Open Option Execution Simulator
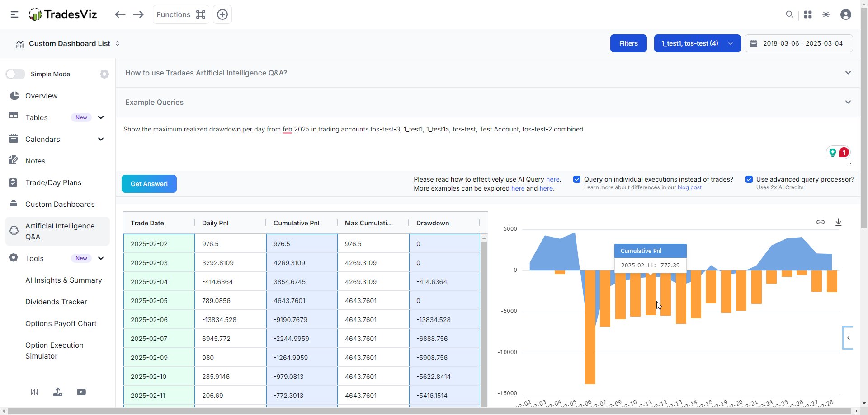 [54, 350]
